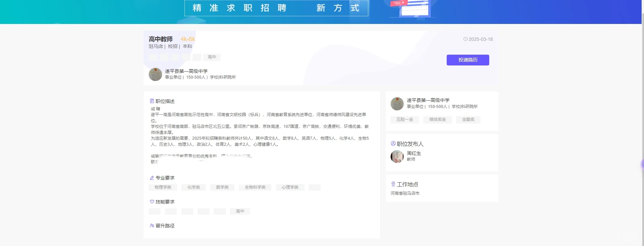Image resolution: width=644 pixels, height=246 pixels.
Task: Click the 晋升路径 people icon
Action: pyautogui.click(x=152, y=225)
